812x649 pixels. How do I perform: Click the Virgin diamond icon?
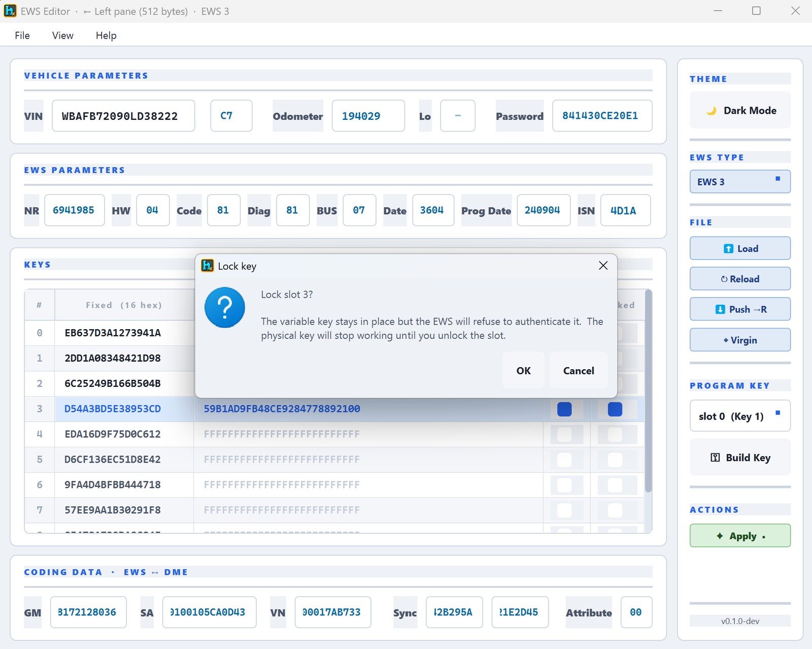click(726, 340)
